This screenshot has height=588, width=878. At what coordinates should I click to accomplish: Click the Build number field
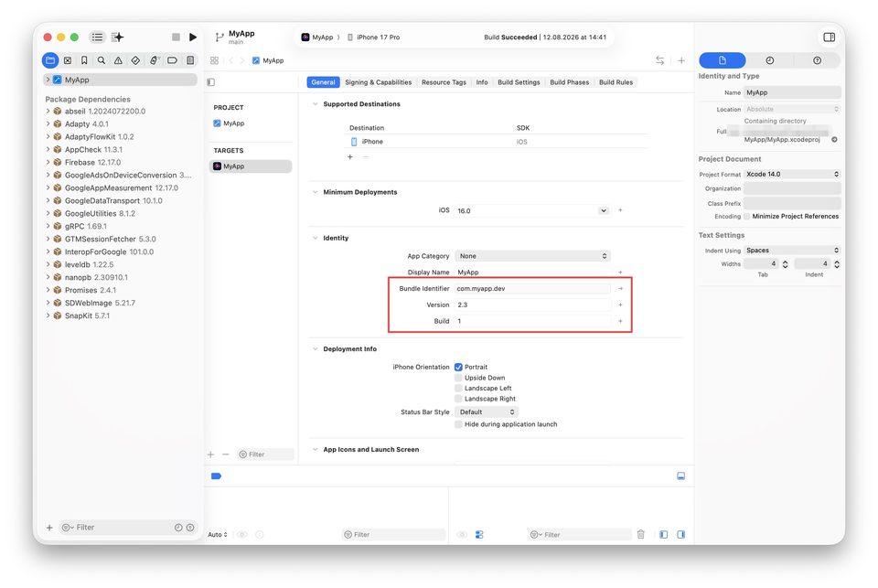(x=532, y=321)
